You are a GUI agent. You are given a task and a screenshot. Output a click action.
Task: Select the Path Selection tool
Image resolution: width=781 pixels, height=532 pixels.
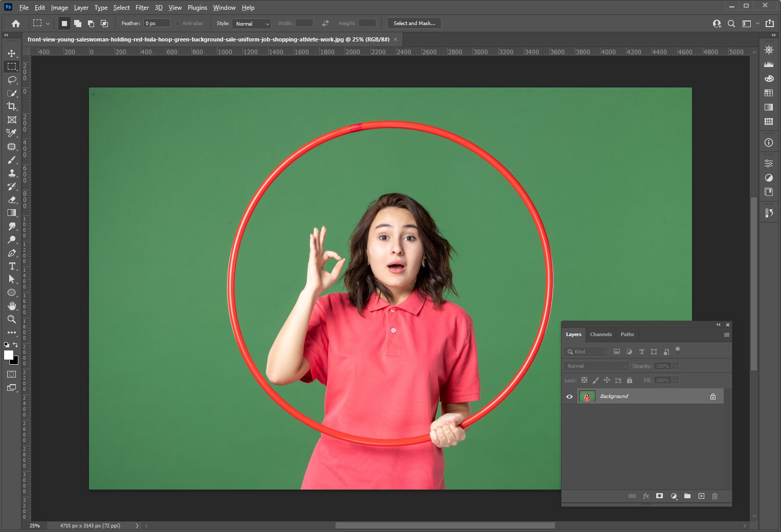coord(12,279)
